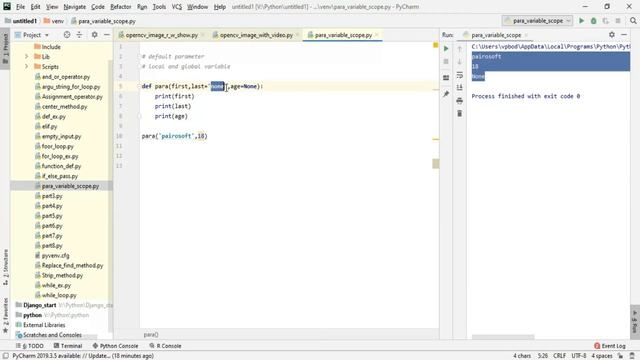Open Project view dropdown selector
This screenshot has width=640, height=360.
(x=32, y=35)
